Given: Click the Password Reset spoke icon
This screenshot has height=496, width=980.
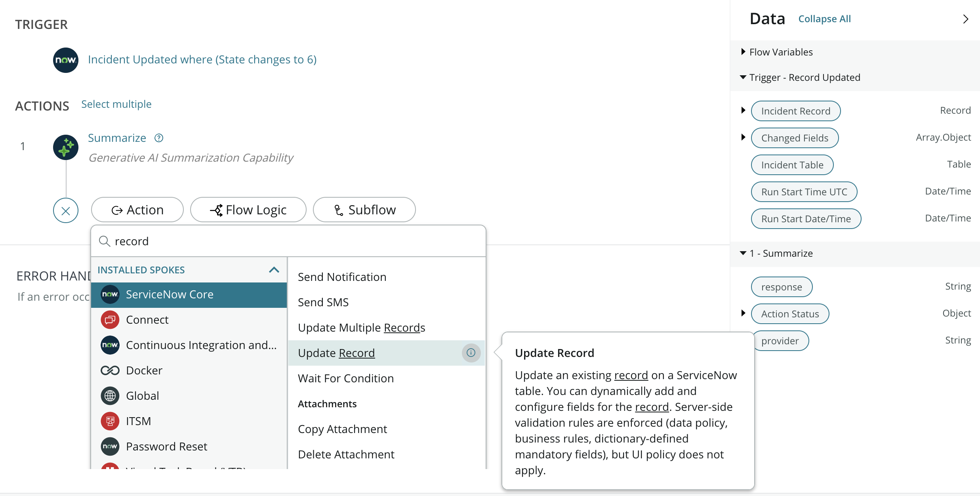Looking at the screenshot, I should click(110, 446).
